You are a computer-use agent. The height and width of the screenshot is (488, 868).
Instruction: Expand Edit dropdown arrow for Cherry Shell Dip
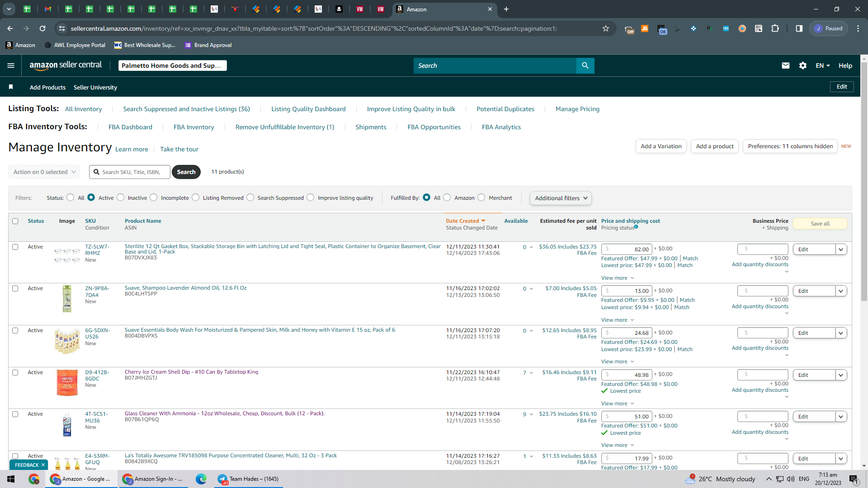pos(841,375)
